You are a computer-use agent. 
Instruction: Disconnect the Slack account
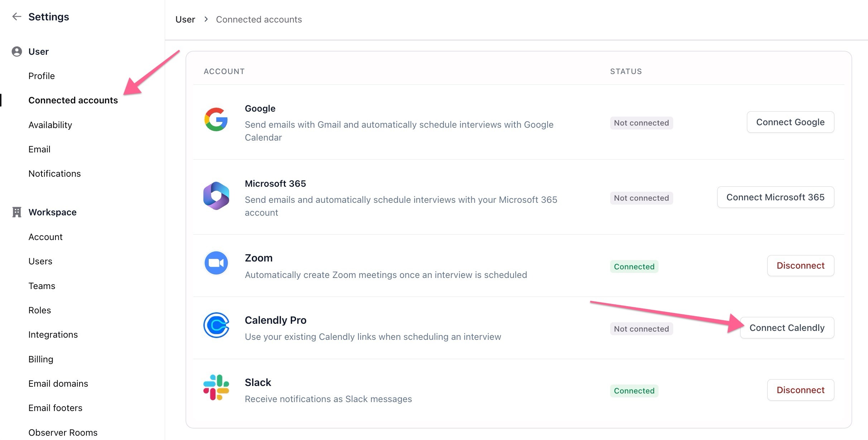[800, 390]
